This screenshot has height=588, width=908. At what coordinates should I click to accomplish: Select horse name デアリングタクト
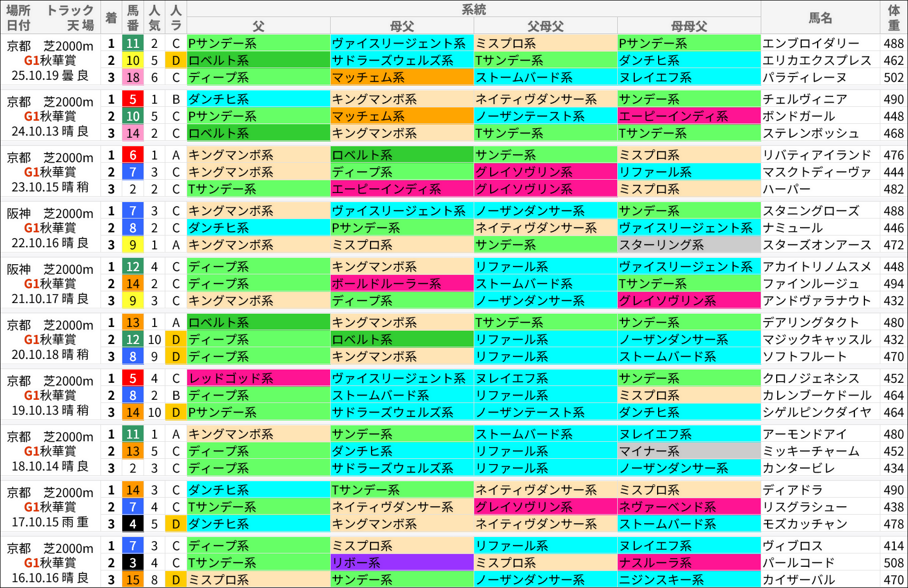[811, 323]
